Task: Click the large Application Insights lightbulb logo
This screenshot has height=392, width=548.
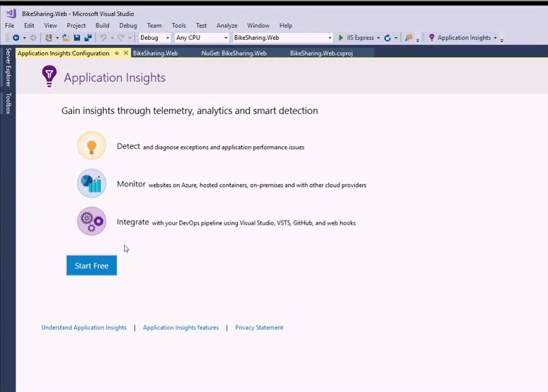Action: (49, 76)
